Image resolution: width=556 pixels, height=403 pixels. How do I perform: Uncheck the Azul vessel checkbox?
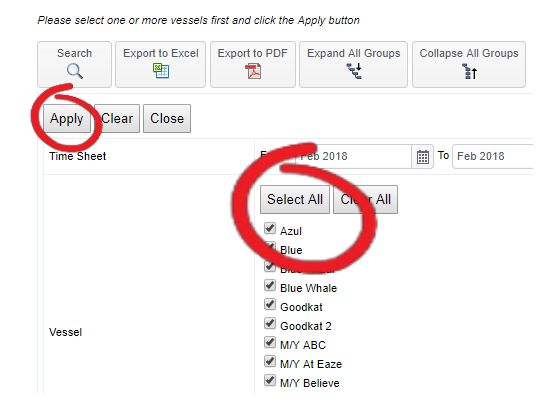[x=270, y=228]
